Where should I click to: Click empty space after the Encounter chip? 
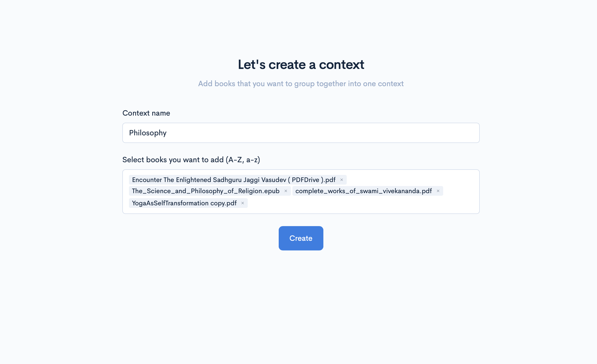[x=411, y=180]
